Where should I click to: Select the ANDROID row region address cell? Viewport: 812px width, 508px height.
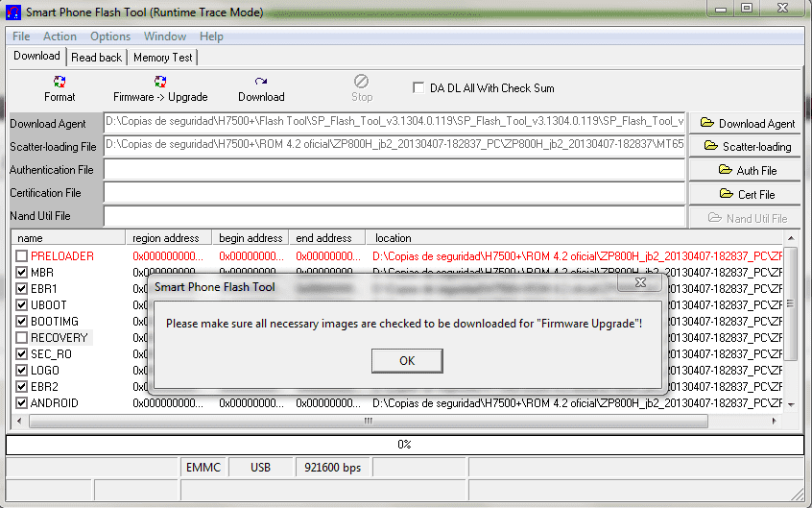[168, 402]
